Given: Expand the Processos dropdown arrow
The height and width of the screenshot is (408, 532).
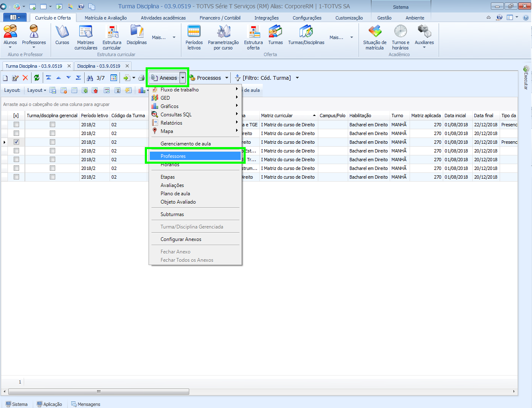Looking at the screenshot, I should click(227, 78).
